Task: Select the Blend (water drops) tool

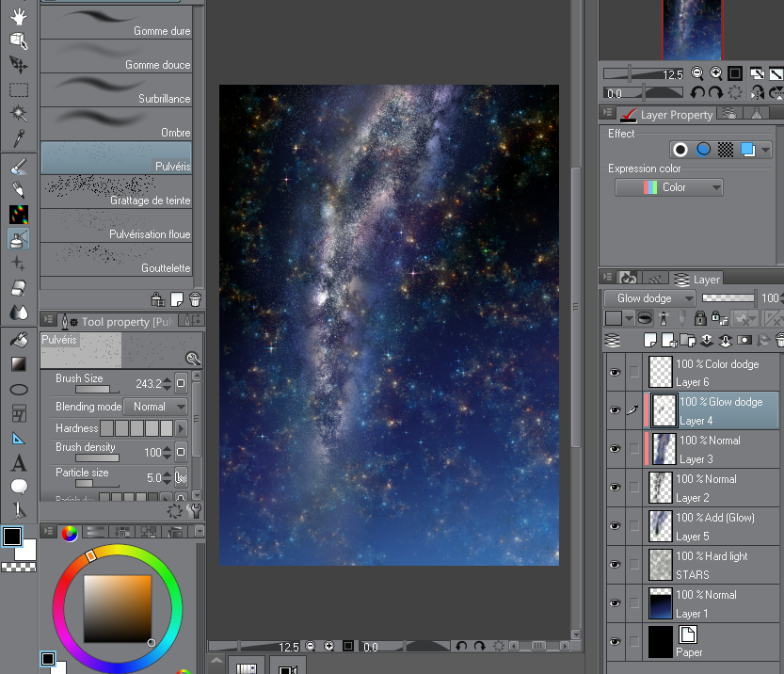Action: coord(19,313)
